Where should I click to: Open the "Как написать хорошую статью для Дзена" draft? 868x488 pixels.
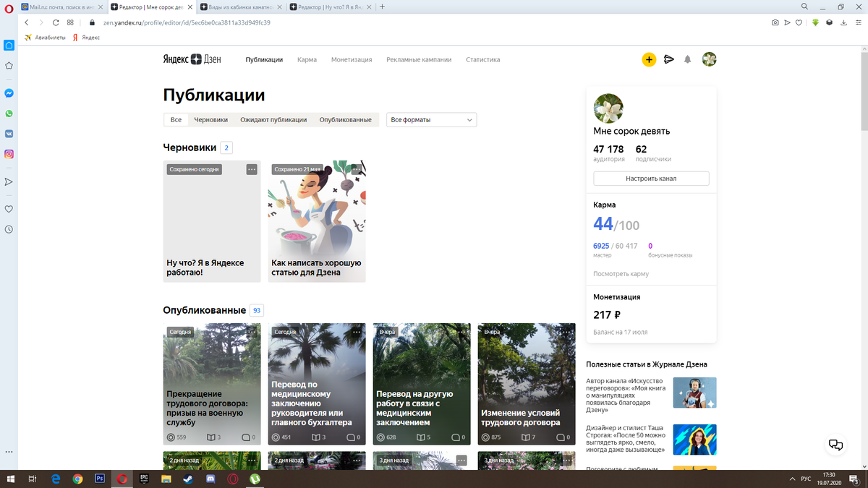point(317,221)
